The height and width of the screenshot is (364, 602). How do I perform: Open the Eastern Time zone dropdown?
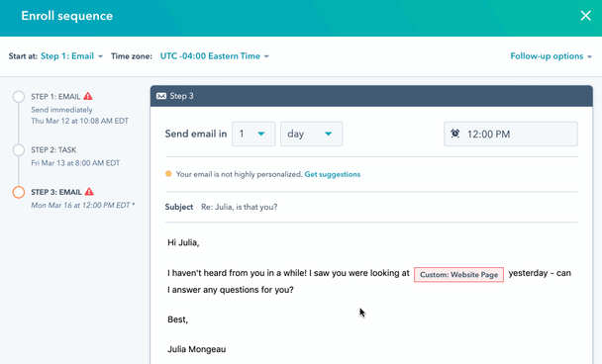pyautogui.click(x=214, y=56)
